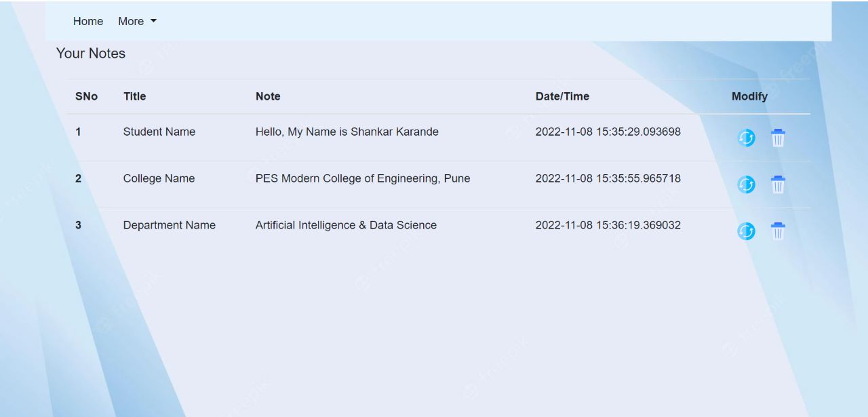Image resolution: width=868 pixels, height=417 pixels.
Task: Go to the Home page
Action: pyautogui.click(x=88, y=21)
